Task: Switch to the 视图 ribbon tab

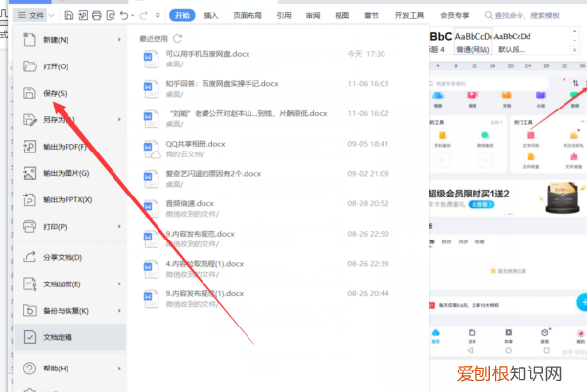Action: pos(341,15)
